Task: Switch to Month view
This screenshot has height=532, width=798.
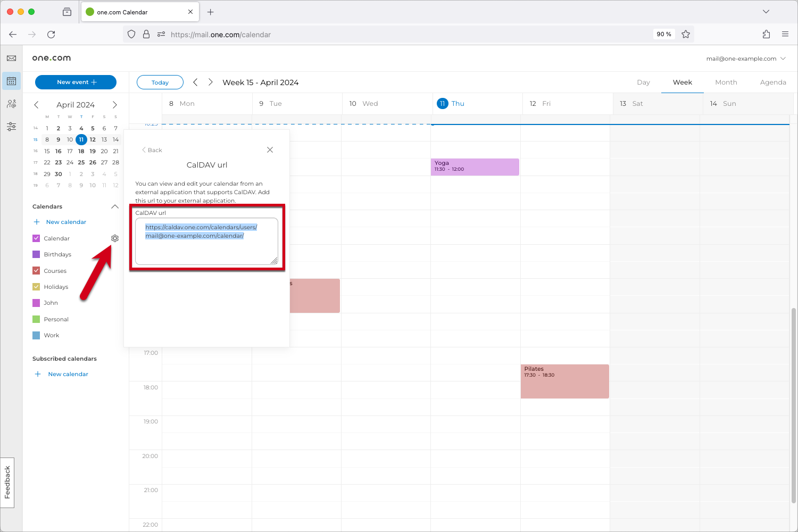Action: [x=726, y=82]
